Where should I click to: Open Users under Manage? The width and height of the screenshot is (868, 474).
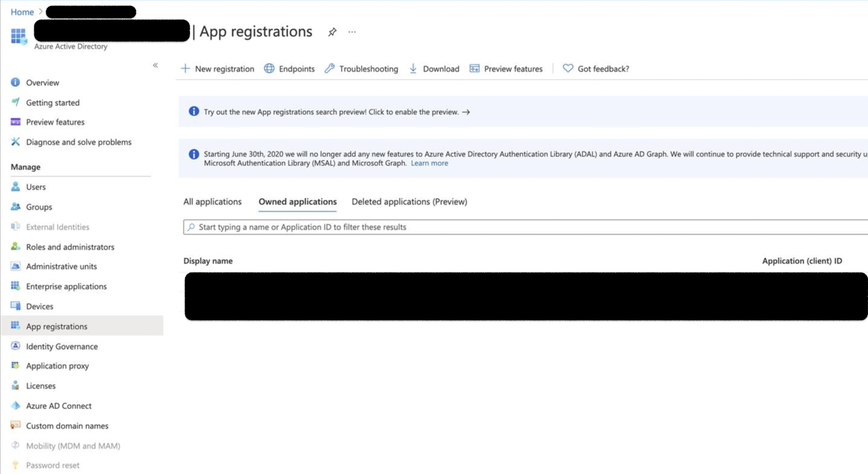coord(36,187)
